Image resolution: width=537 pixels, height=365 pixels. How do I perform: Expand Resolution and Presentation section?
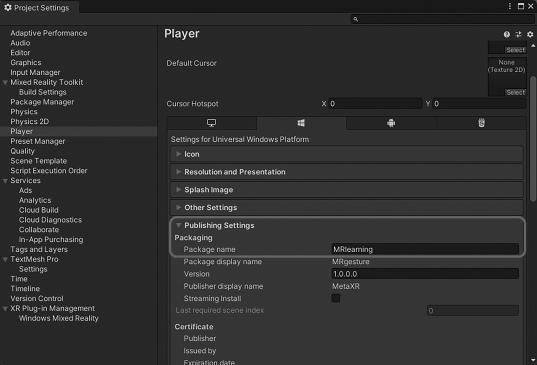click(347, 172)
